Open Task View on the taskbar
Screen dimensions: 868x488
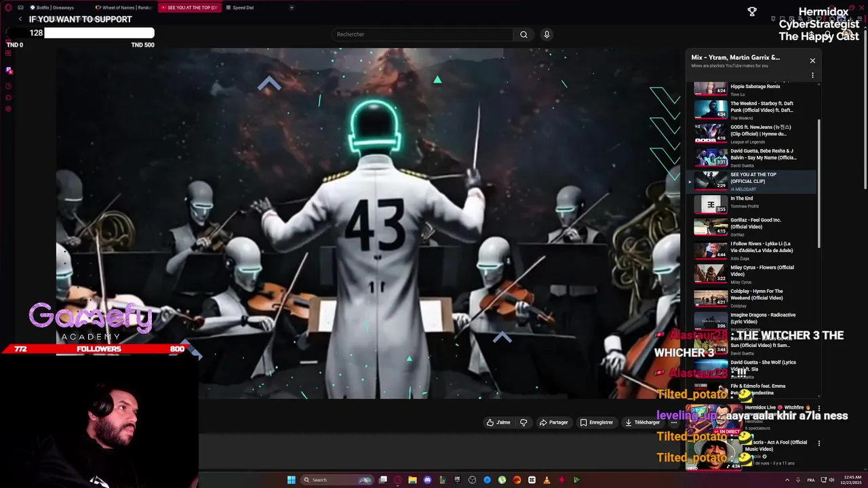[383, 480]
